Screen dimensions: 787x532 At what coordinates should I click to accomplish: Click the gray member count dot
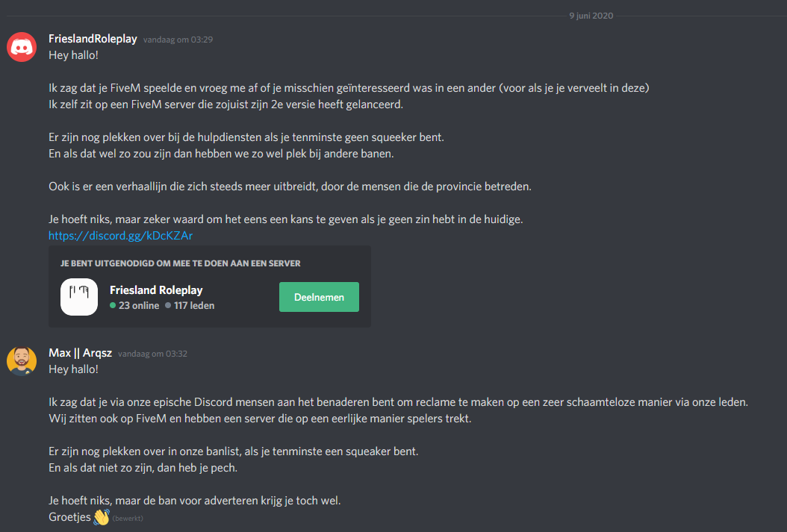168,305
